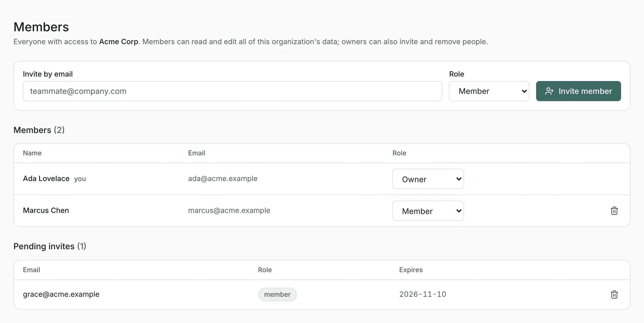Click the marcus@acme.example email cell

click(229, 210)
